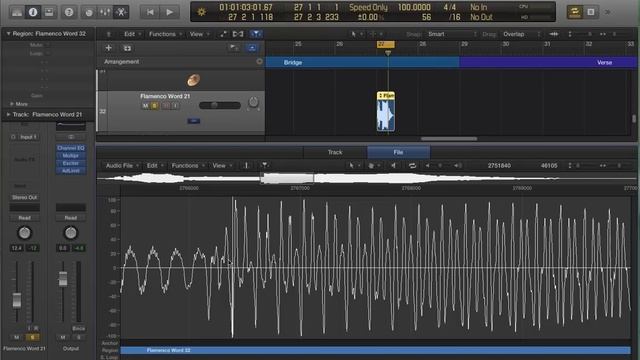Open the Drag Overlap dropdown
Viewport: 640px width, 360px height.
point(521,34)
